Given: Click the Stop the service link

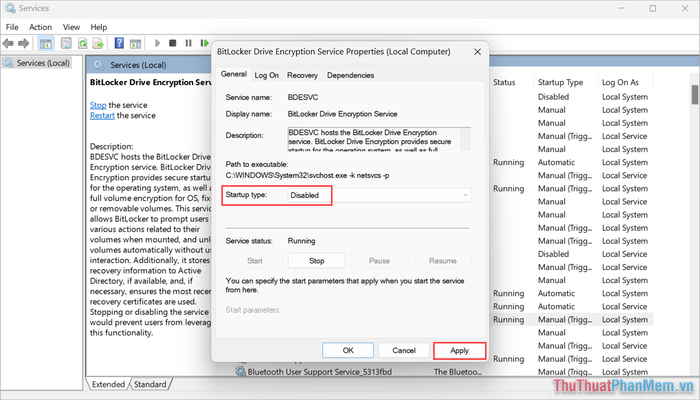Looking at the screenshot, I should click(98, 105).
